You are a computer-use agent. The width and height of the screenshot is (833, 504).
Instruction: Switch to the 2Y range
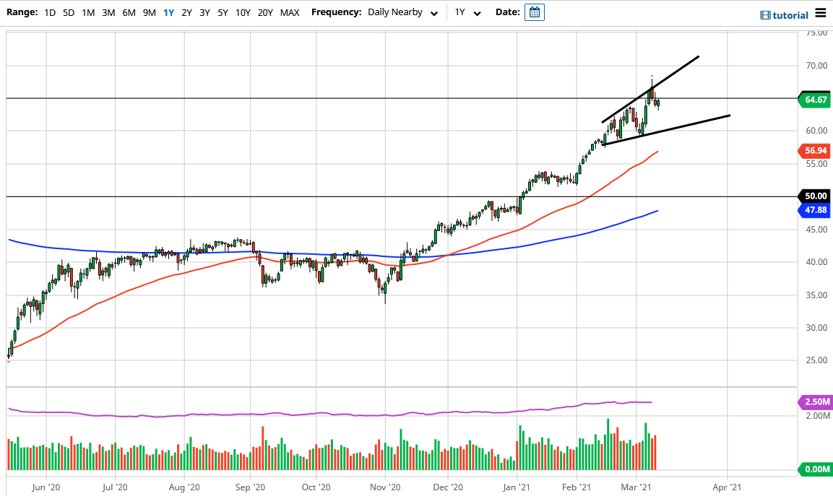click(186, 12)
